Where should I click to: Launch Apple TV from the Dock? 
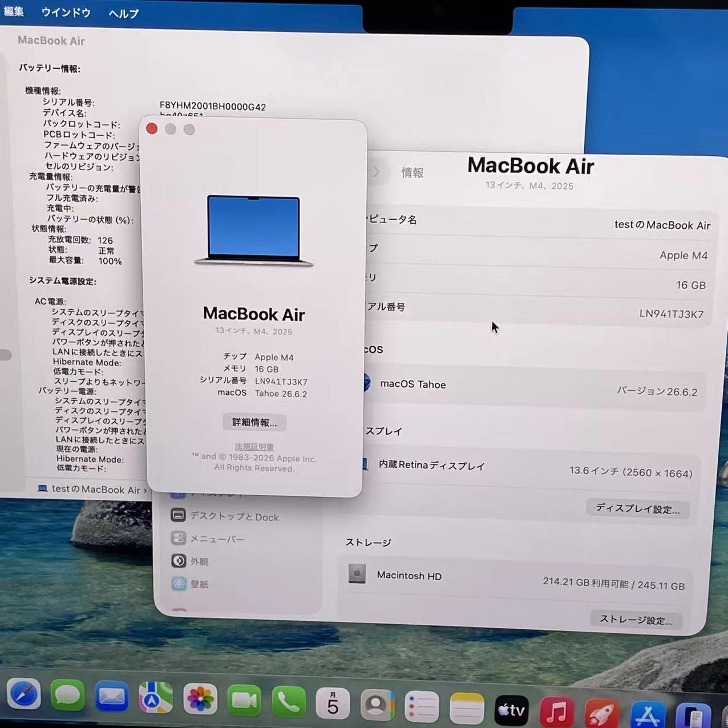[x=511, y=710]
